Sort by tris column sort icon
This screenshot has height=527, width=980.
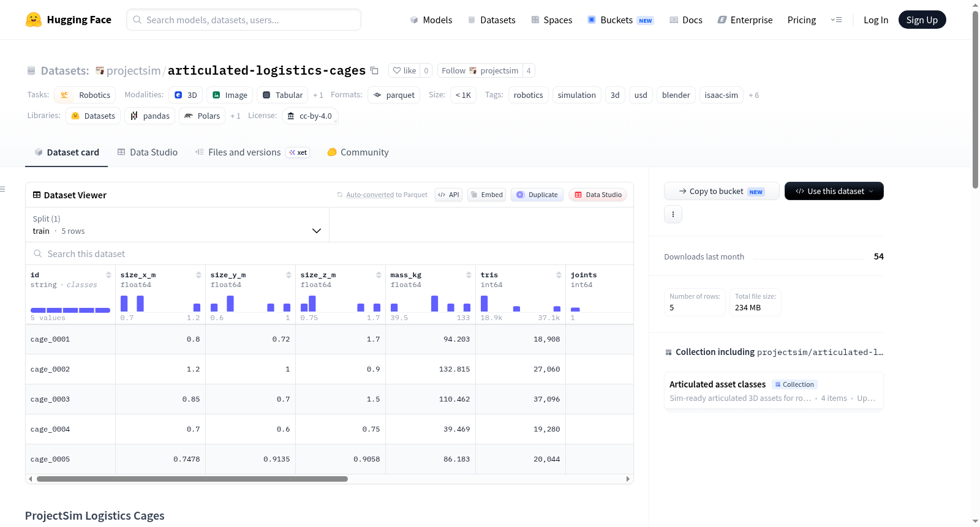(x=559, y=275)
